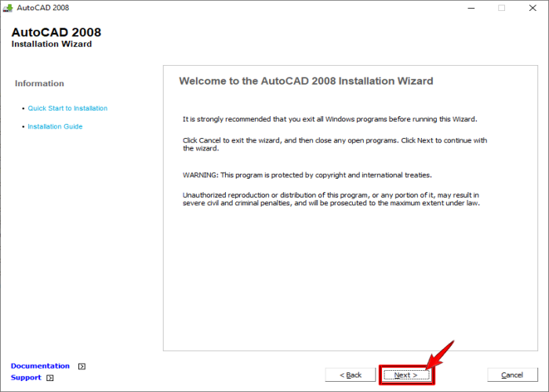Click the AutoCAD 2008 title bar app icon
This screenshot has width=549, height=392.
click(x=8, y=8)
